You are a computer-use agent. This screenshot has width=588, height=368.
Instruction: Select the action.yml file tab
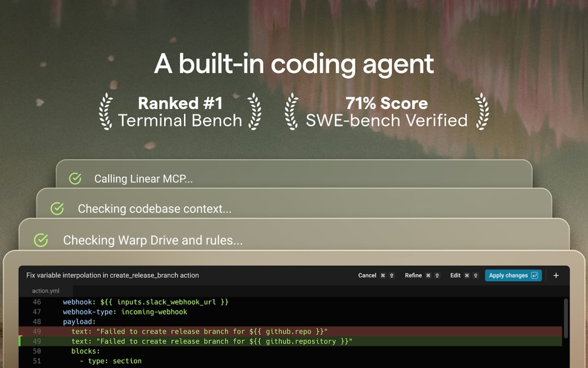(45, 291)
